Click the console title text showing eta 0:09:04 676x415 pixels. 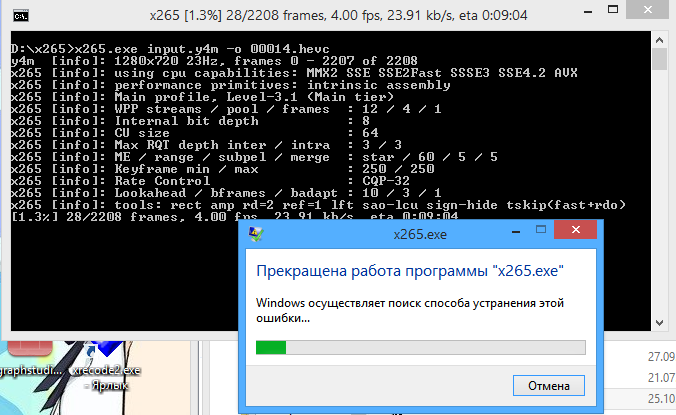[338, 16]
